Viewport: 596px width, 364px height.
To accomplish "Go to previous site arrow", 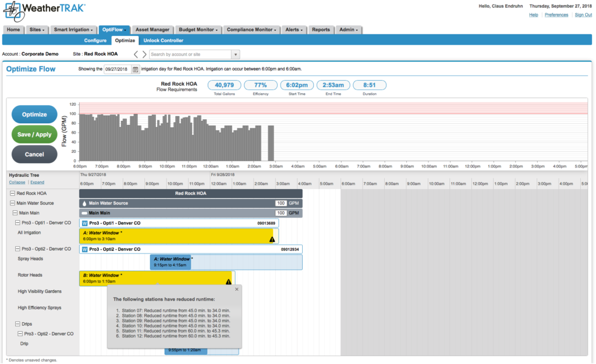I will (x=136, y=54).
